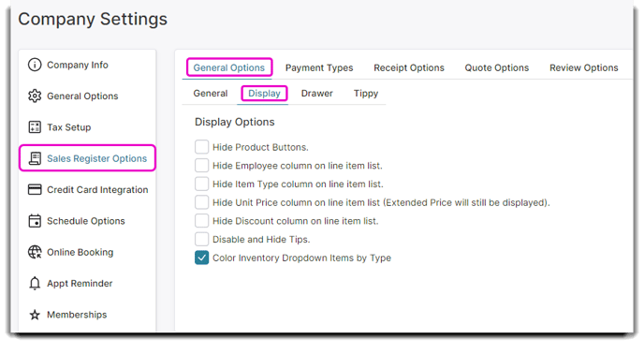Click the Tax Setup calculator icon
Viewport: 644px width, 354px height.
click(x=35, y=127)
